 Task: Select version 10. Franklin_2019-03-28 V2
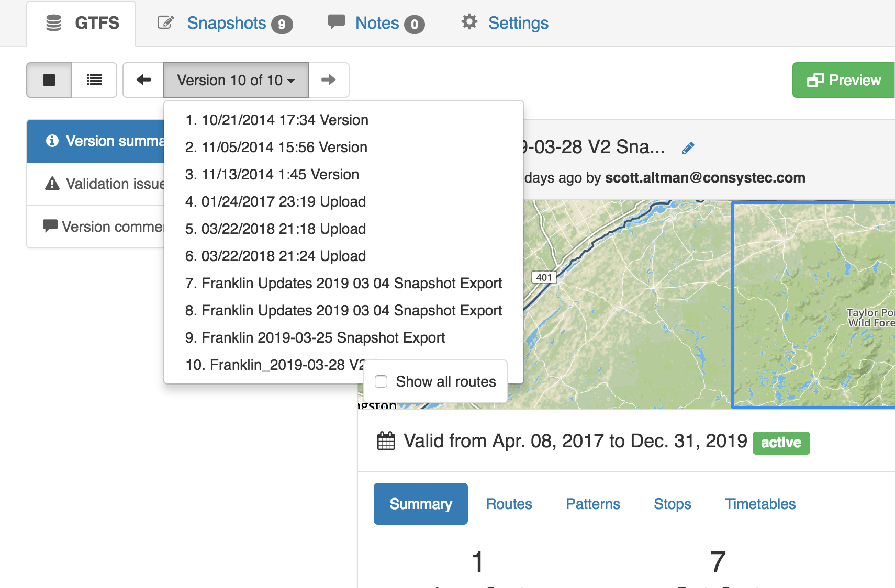[x=274, y=365]
